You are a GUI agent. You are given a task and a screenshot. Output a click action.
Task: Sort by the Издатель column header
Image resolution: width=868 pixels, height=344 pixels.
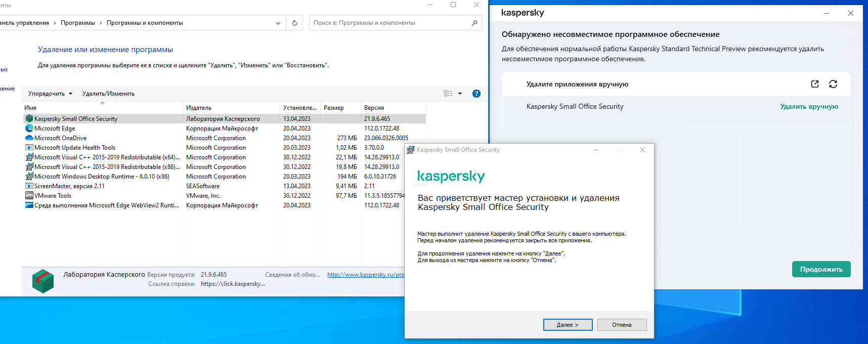coord(231,108)
